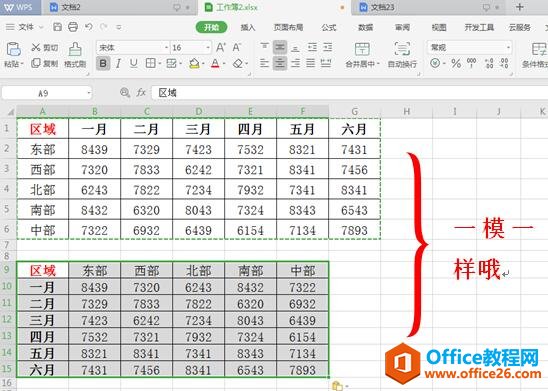Click the decrease decimal places icon
The width and height of the screenshot is (548, 391).
pos(504,63)
